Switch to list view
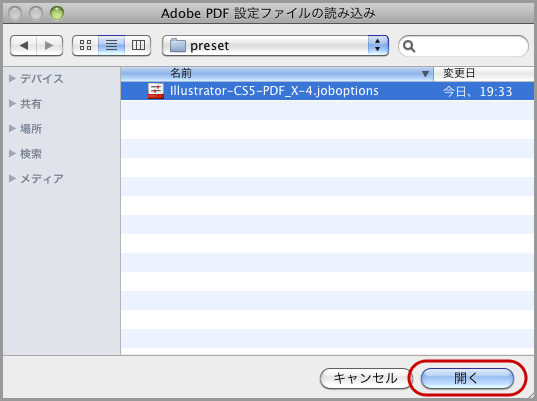537x401 pixels. pos(111,45)
